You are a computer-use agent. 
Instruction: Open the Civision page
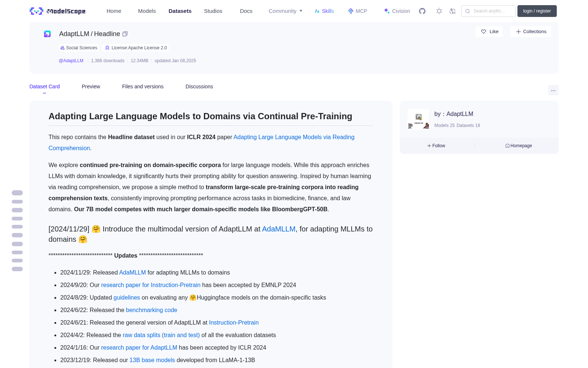397,11
